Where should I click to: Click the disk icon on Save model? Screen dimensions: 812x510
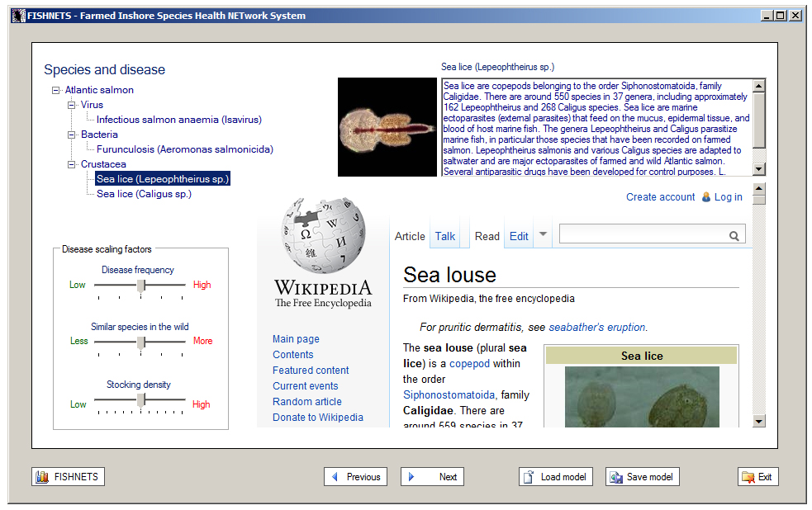coord(615,477)
